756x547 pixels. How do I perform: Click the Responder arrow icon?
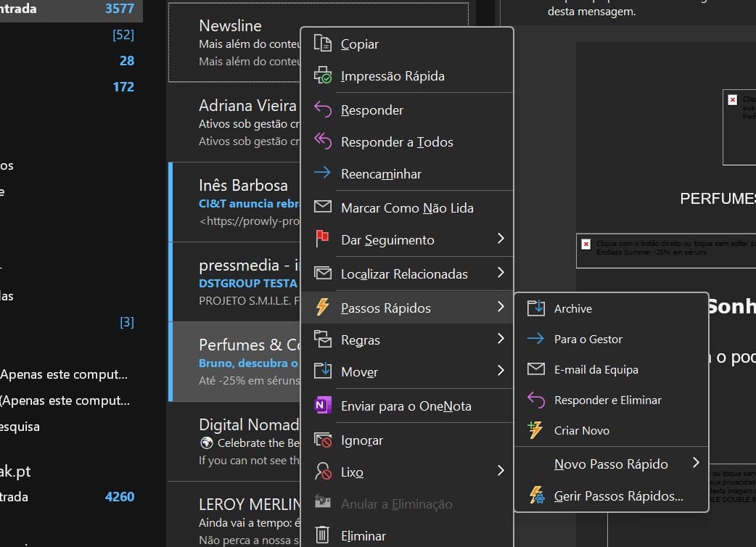point(322,110)
